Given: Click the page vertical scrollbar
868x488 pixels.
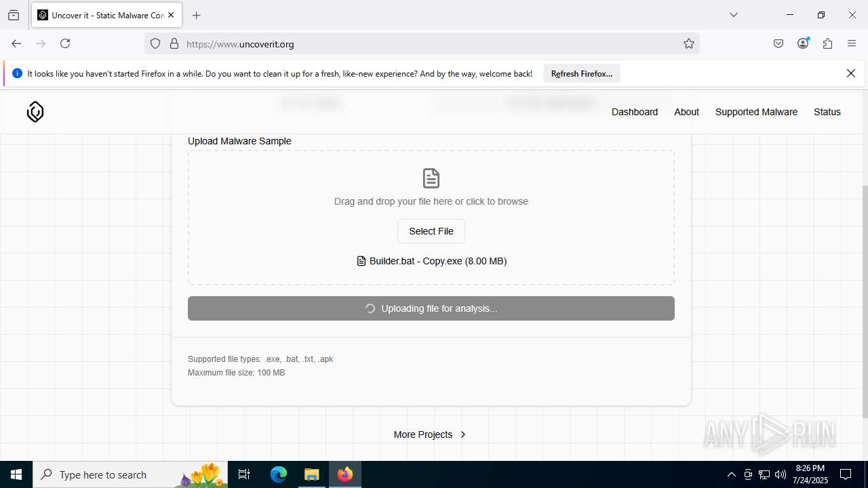Looking at the screenshot, I should 864,302.
